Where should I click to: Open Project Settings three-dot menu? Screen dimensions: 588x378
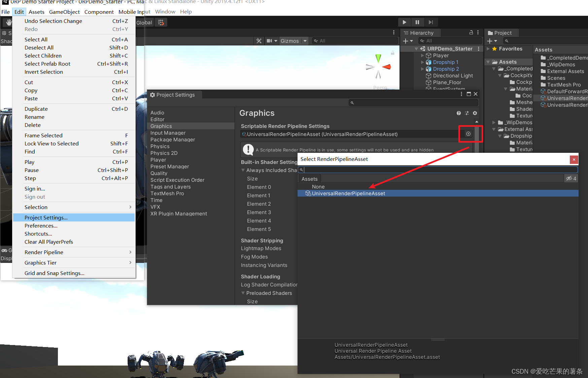click(461, 94)
